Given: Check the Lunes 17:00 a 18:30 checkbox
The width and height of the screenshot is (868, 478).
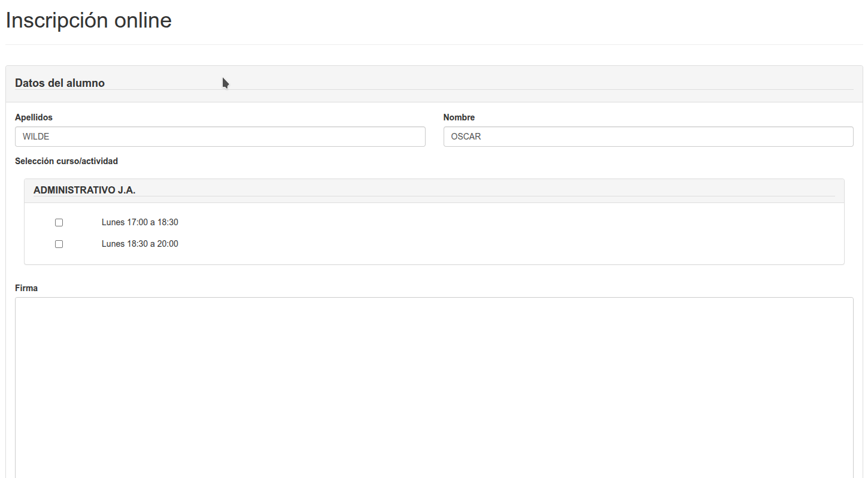Looking at the screenshot, I should pyautogui.click(x=59, y=222).
